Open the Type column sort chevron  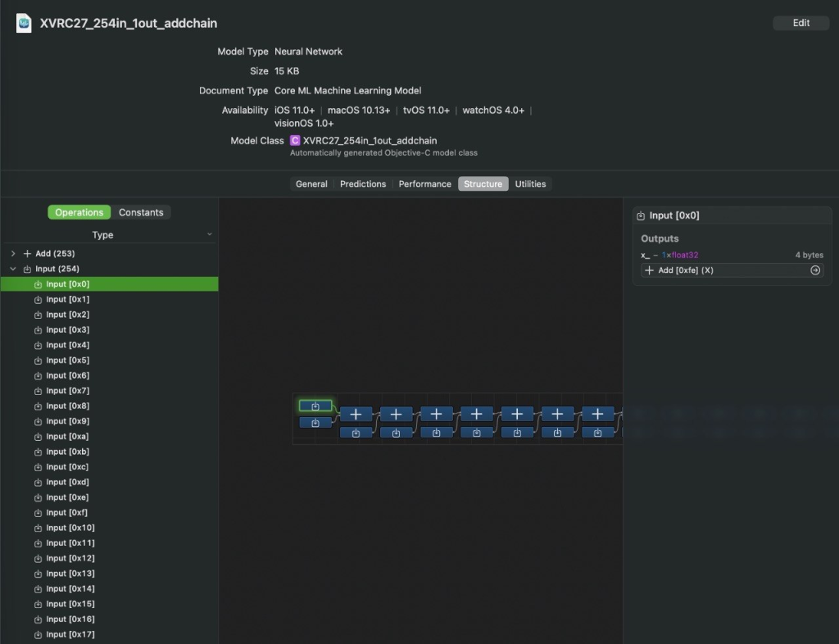209,234
